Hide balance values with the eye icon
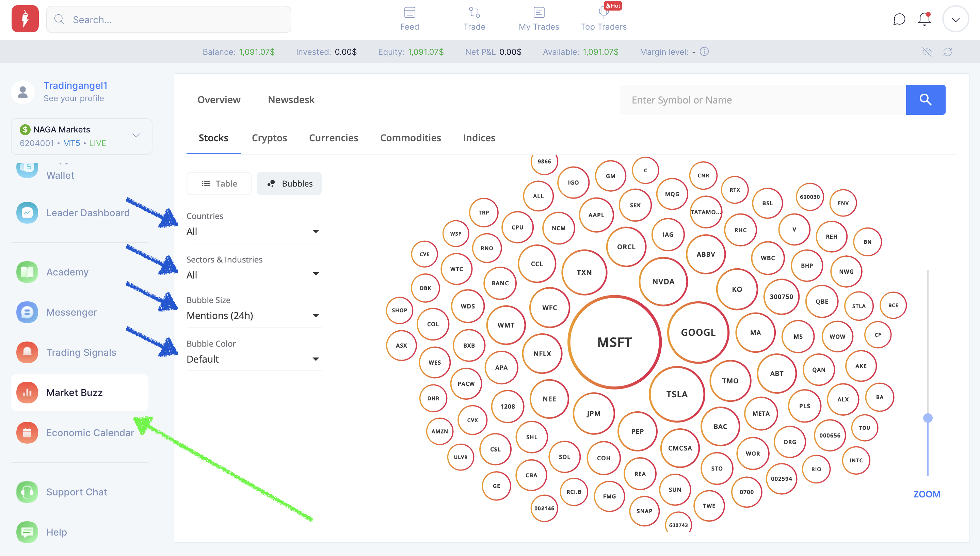980x556 pixels. pyautogui.click(x=927, y=52)
